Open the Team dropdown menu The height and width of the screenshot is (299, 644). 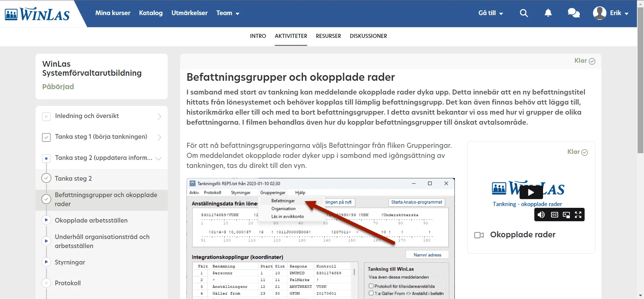(228, 13)
